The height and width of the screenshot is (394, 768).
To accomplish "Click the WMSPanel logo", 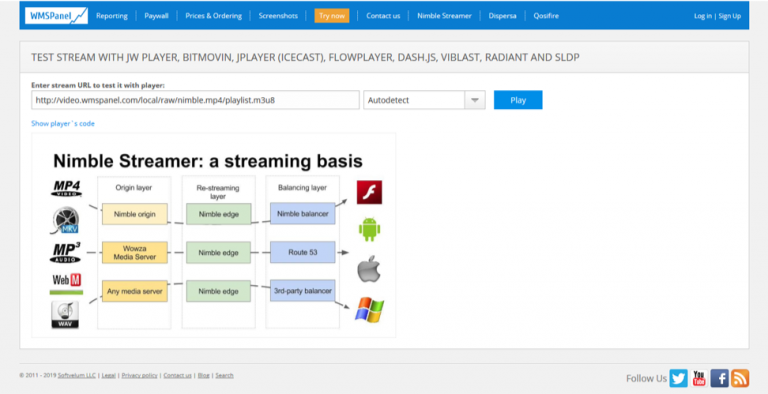I will coord(56,16).
